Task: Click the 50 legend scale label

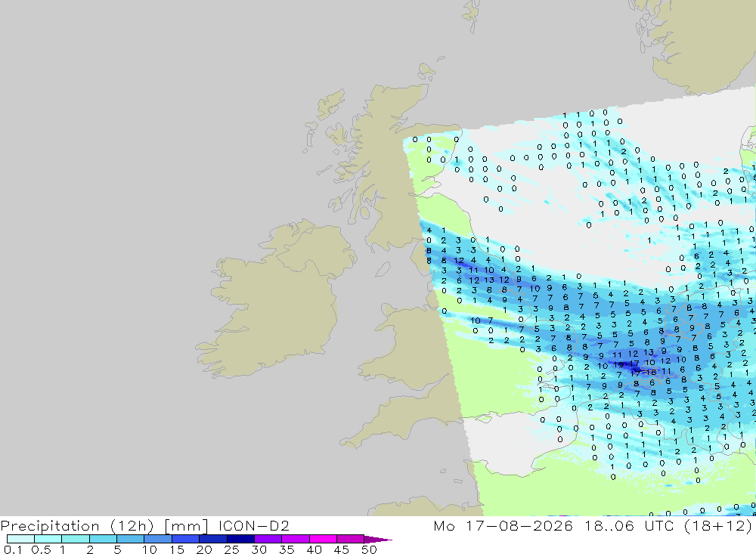Action: (x=369, y=549)
